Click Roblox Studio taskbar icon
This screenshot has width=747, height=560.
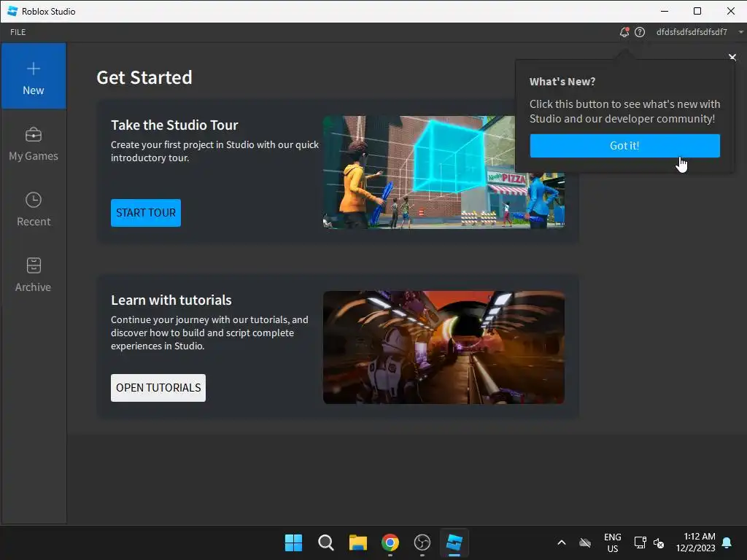tap(454, 542)
